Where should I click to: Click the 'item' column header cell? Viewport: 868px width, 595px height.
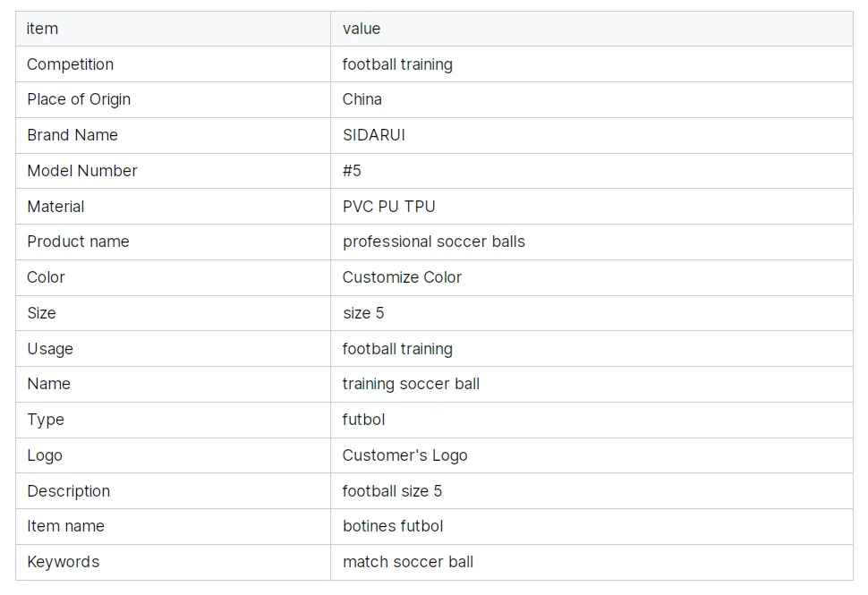pyautogui.click(x=42, y=29)
